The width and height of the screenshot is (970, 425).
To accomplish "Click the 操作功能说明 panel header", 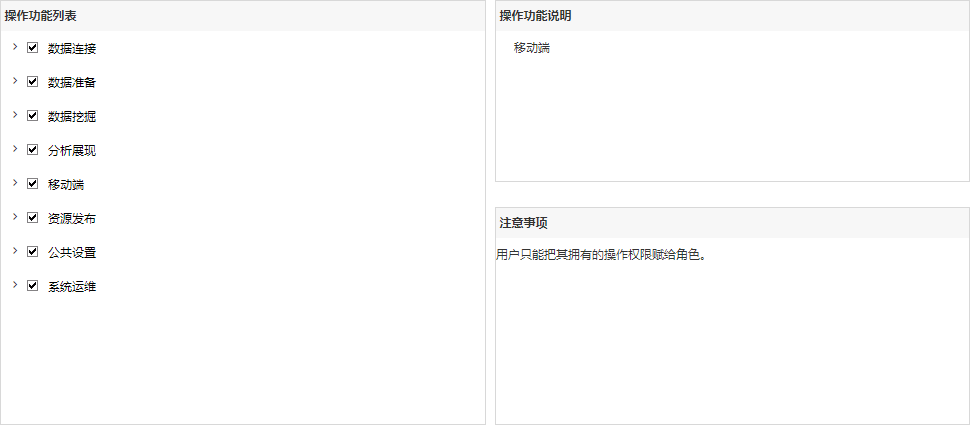I will (x=732, y=16).
